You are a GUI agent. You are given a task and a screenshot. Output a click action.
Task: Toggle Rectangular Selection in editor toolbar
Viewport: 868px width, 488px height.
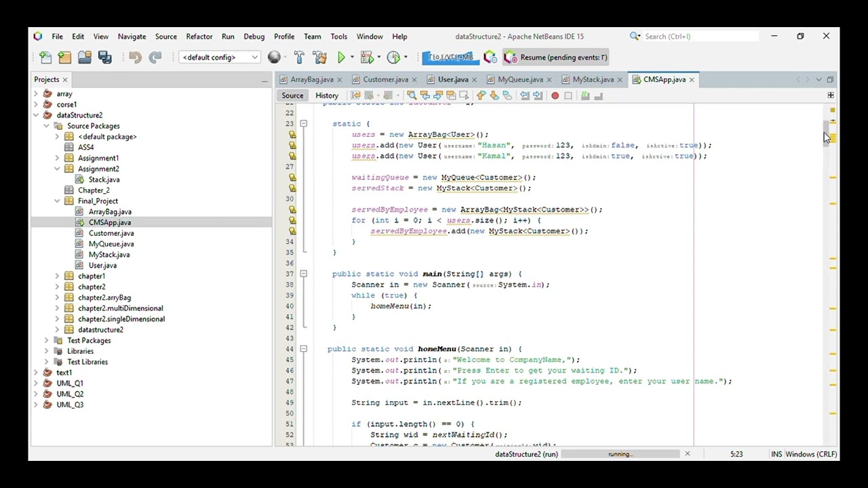[464, 96]
